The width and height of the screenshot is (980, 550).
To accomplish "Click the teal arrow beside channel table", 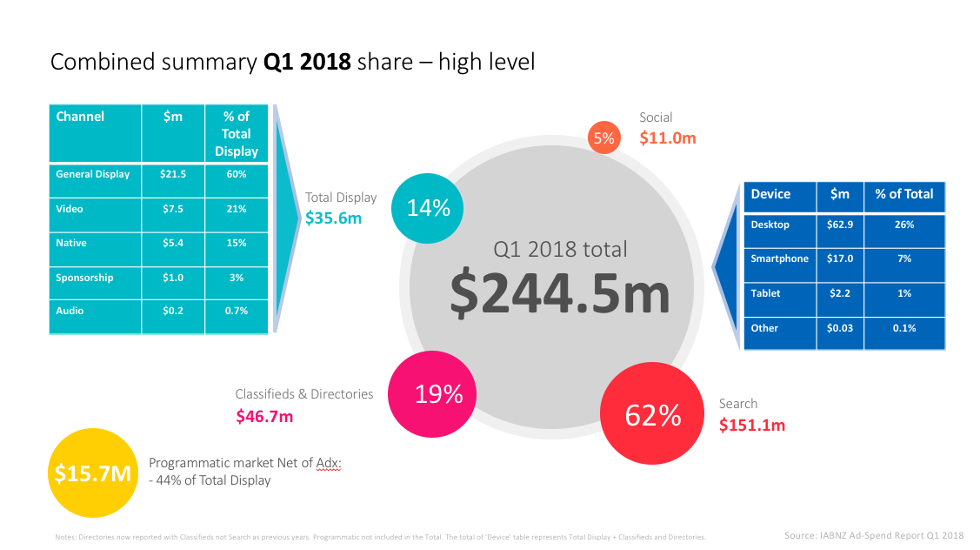I will (x=286, y=218).
